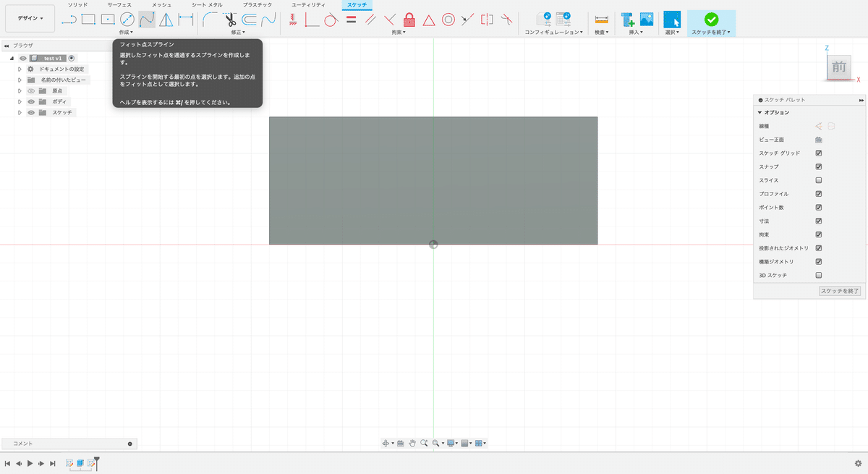This screenshot has height=474, width=868.
Task: Select the sketch dimension tool
Action: [185, 20]
